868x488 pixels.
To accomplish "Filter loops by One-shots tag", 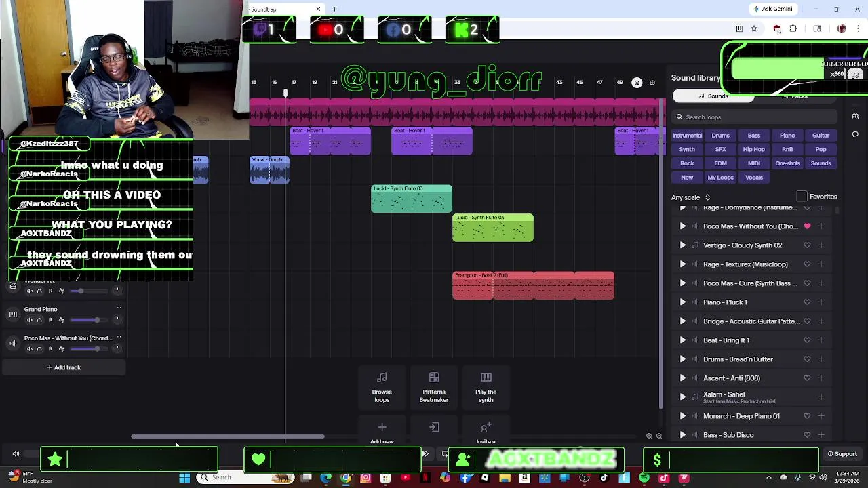I will tap(787, 163).
